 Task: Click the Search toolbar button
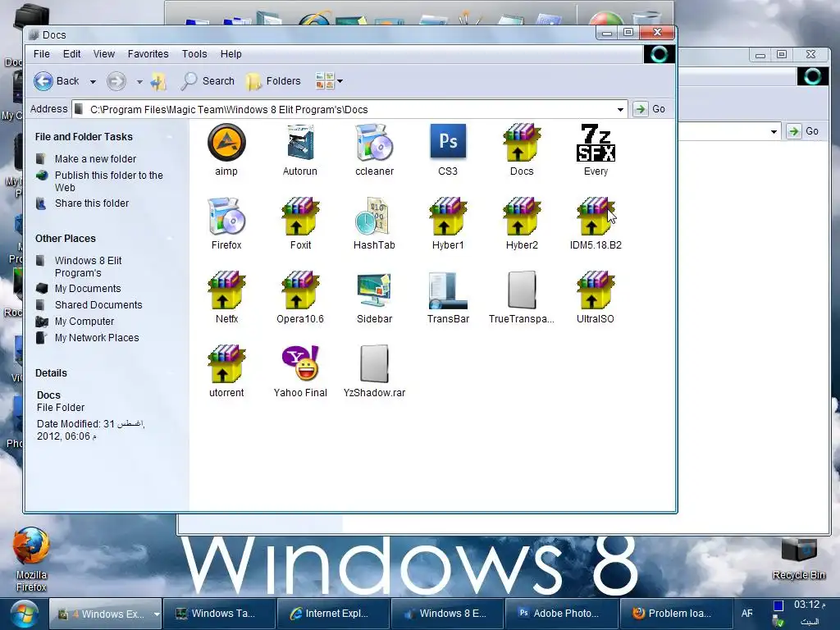[x=208, y=81]
